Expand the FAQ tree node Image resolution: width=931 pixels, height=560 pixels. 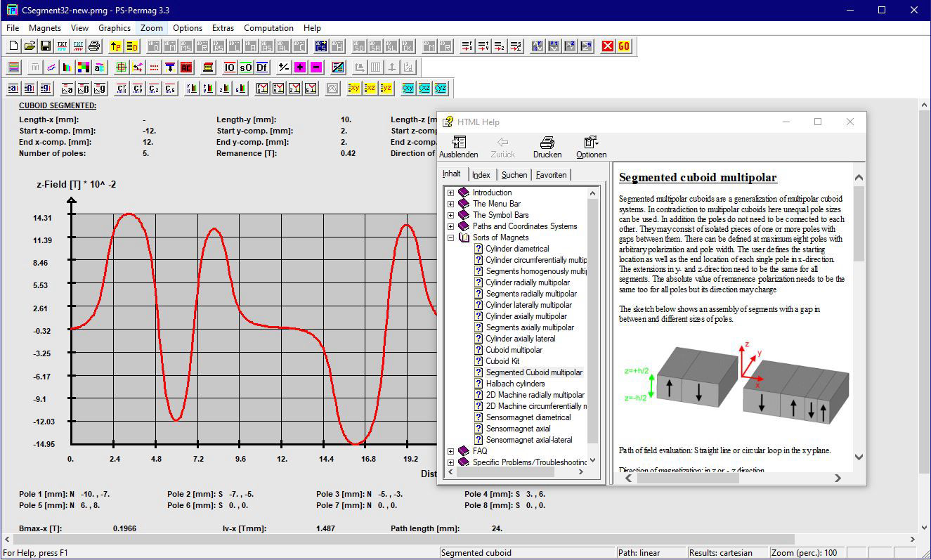[x=450, y=451]
